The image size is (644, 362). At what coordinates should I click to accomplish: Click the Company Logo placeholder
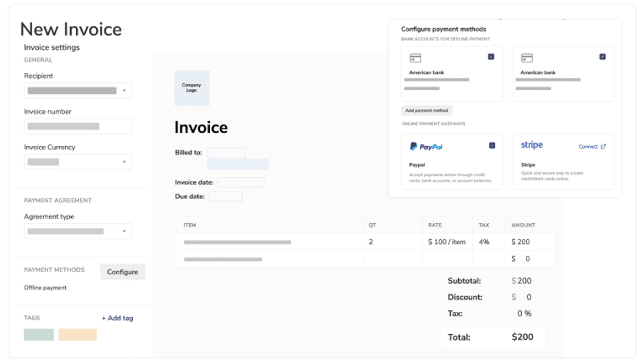192,88
